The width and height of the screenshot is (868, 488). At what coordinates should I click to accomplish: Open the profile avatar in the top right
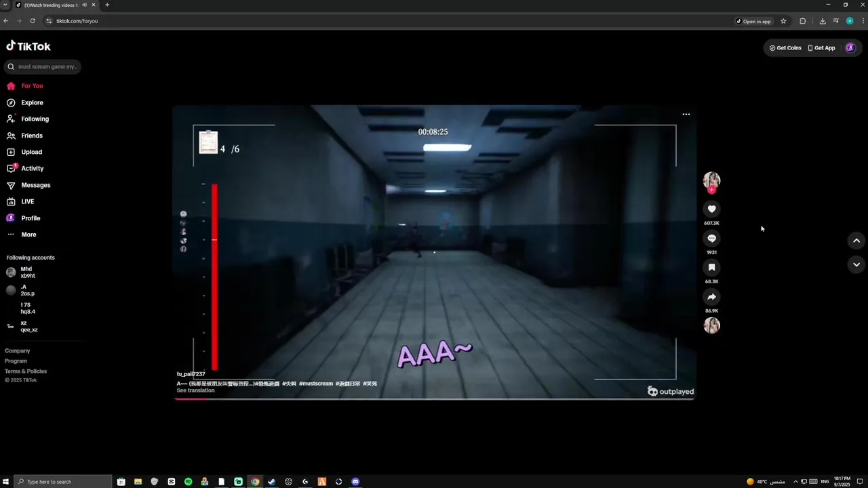pyautogui.click(x=850, y=47)
